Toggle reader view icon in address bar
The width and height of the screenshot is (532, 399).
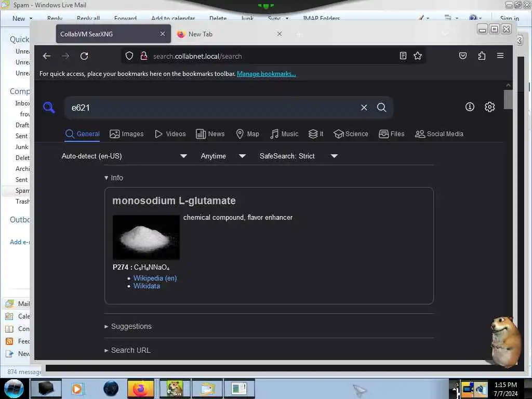(403, 56)
